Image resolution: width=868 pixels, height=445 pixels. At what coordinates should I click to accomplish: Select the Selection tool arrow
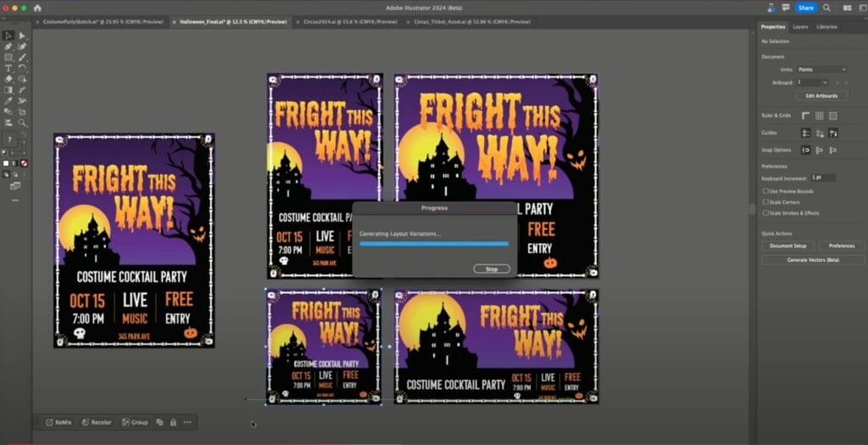pyautogui.click(x=8, y=36)
